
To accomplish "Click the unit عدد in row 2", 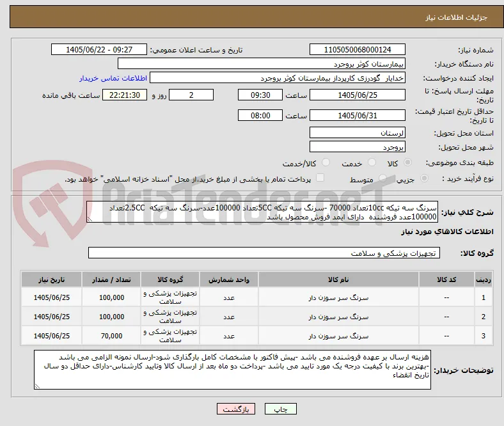I will click(x=229, y=317).
